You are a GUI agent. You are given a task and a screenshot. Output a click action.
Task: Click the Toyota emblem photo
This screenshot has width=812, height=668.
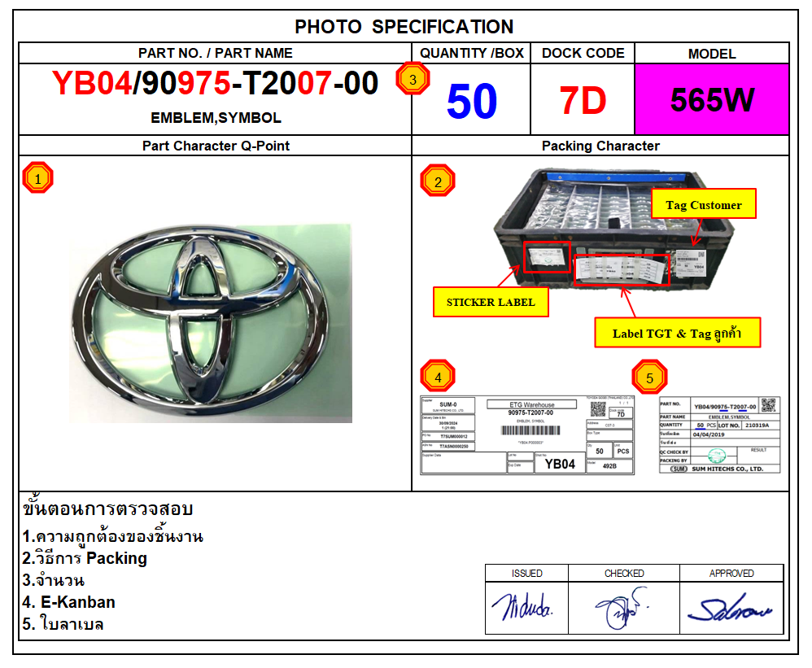point(211,322)
